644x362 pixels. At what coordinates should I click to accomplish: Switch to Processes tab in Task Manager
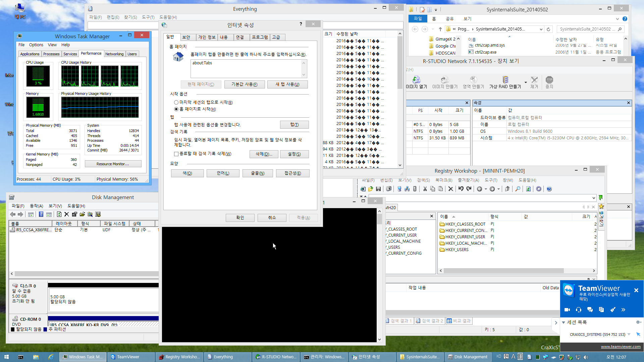tap(51, 54)
